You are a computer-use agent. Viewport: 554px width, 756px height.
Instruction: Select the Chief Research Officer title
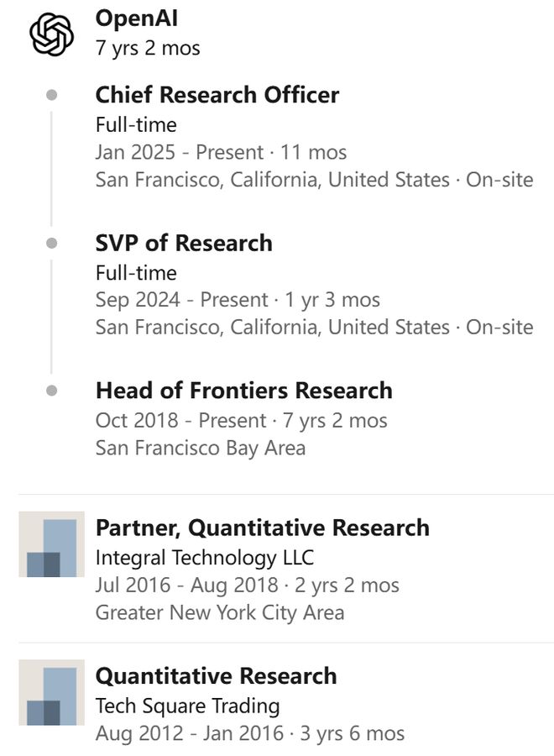(217, 95)
